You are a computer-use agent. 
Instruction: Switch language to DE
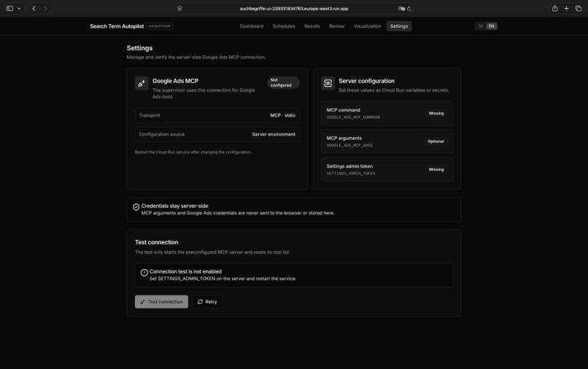point(481,26)
